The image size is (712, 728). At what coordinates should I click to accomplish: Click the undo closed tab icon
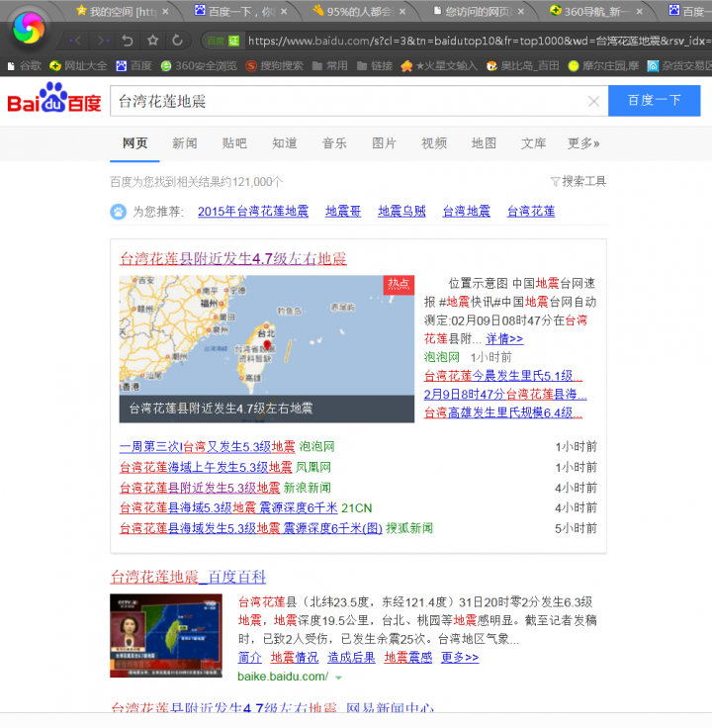click(x=128, y=41)
